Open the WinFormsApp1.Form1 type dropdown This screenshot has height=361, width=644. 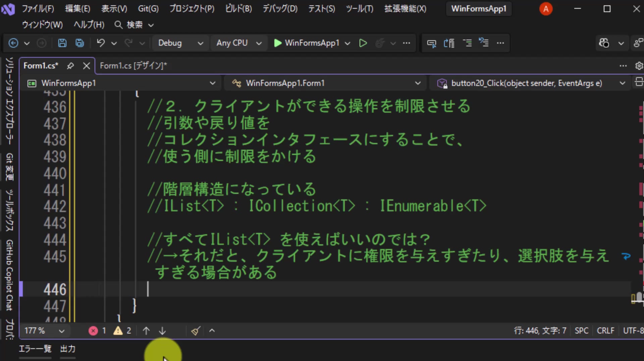(326, 83)
